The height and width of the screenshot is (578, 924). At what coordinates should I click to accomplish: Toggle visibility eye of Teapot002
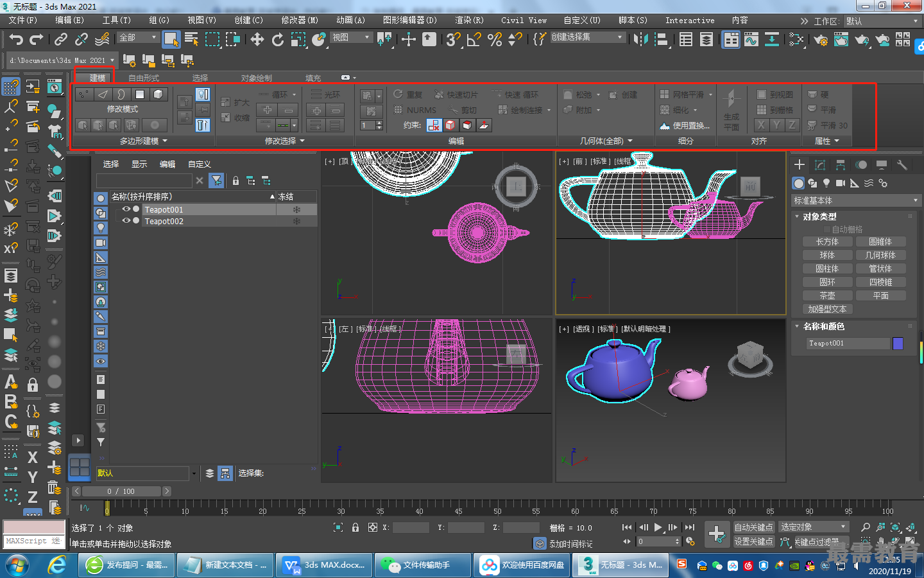tap(126, 221)
